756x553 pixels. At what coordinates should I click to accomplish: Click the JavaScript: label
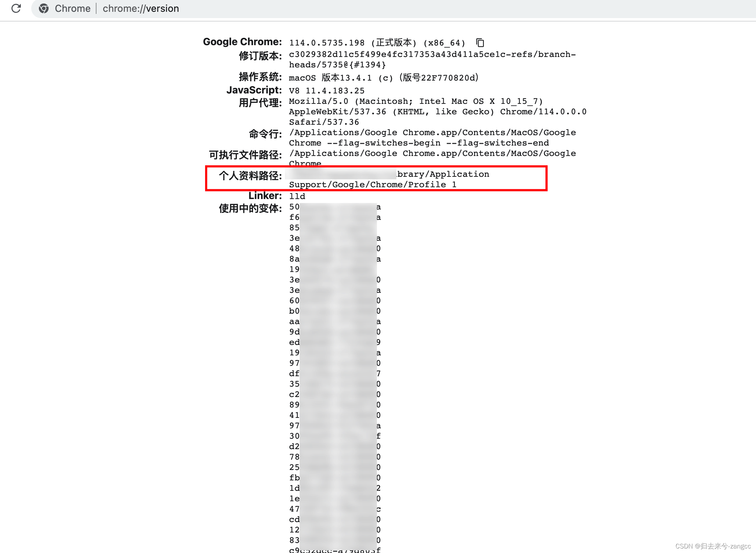(x=254, y=90)
